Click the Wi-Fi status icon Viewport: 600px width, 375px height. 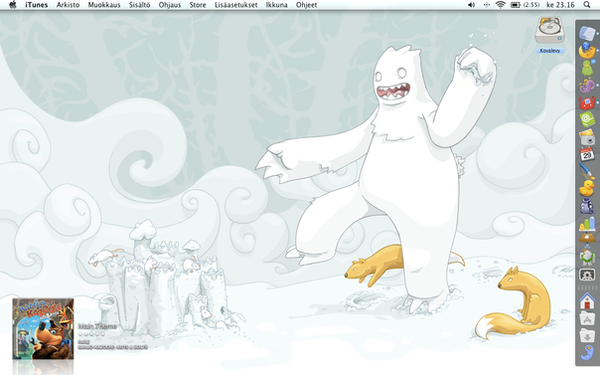coord(500,5)
